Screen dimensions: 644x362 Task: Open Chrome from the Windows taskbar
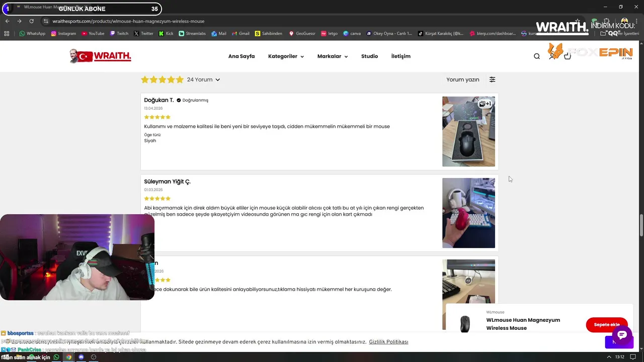(x=69, y=357)
